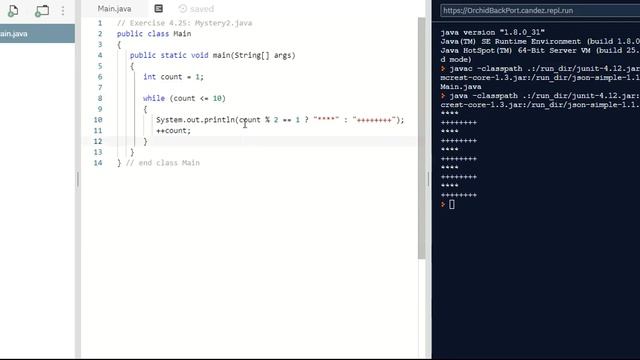Click the code formatter icon beside Main.java tab
The width and height of the screenshot is (640, 360).
159,9
